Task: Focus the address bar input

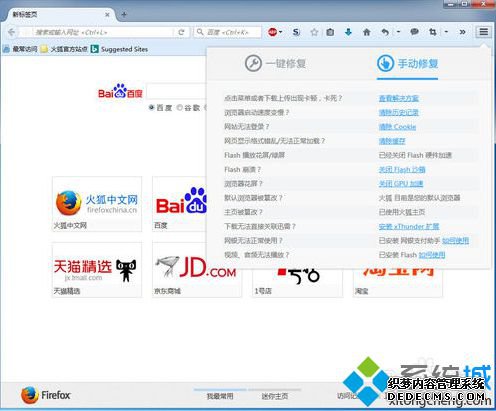Action: 103,32
